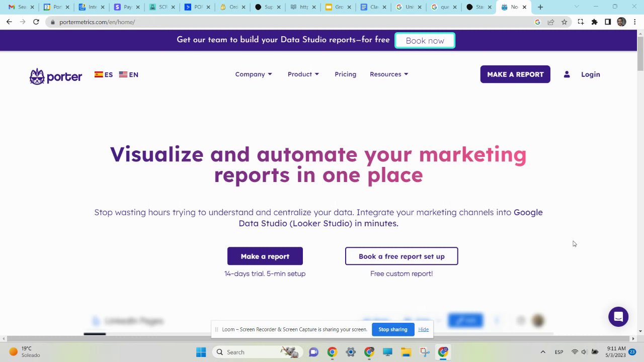Click the weather widget showing 19°C
Image resolution: width=644 pixels, height=362 pixels.
click(24, 352)
